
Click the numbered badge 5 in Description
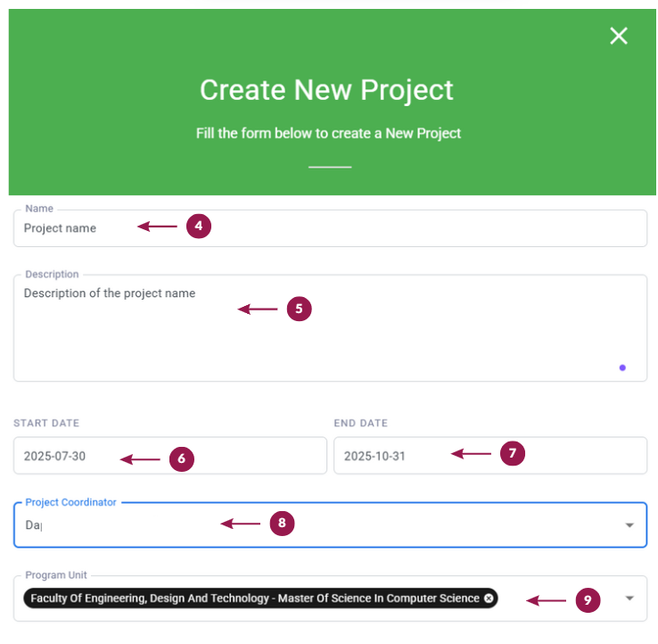coord(300,309)
